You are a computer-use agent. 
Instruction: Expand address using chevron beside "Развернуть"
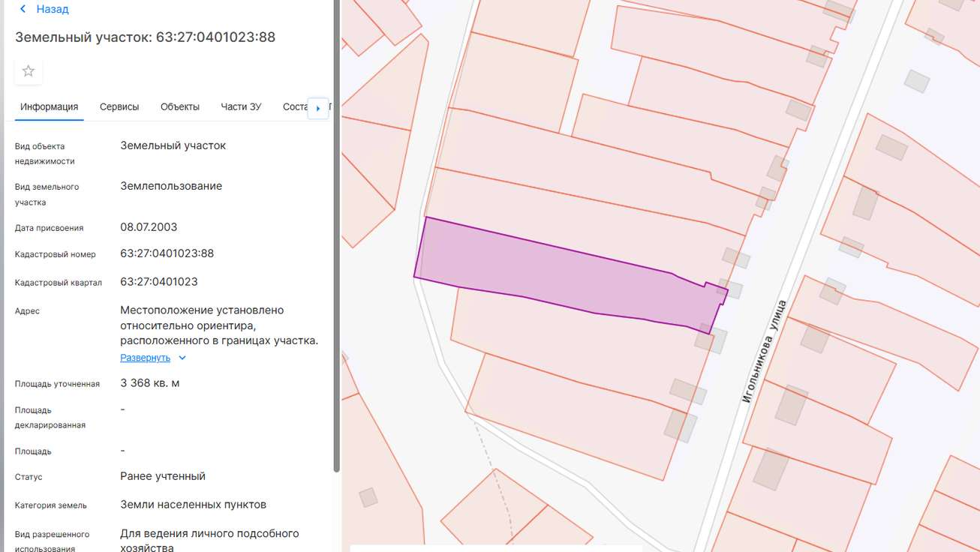[182, 358]
